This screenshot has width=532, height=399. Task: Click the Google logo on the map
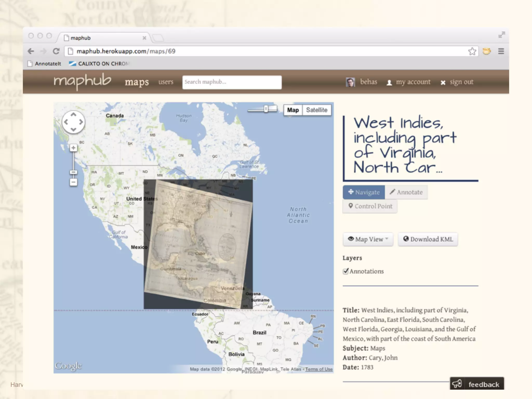(x=68, y=366)
